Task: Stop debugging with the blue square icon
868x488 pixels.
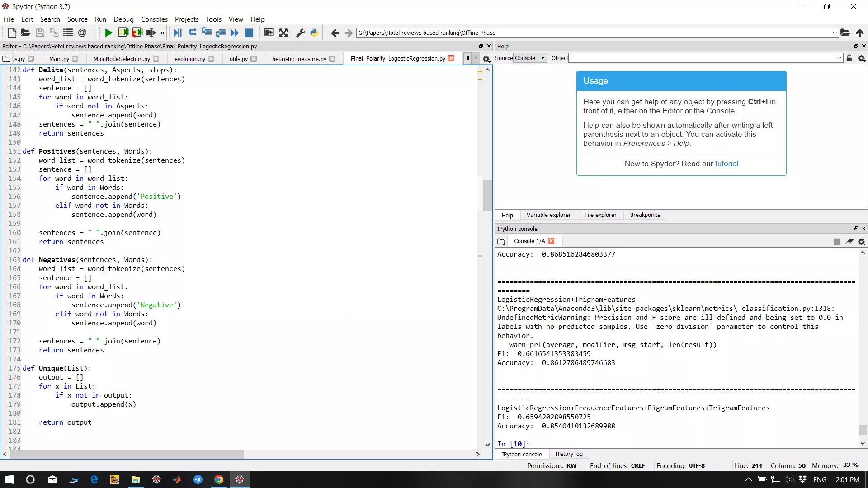Action: [249, 33]
